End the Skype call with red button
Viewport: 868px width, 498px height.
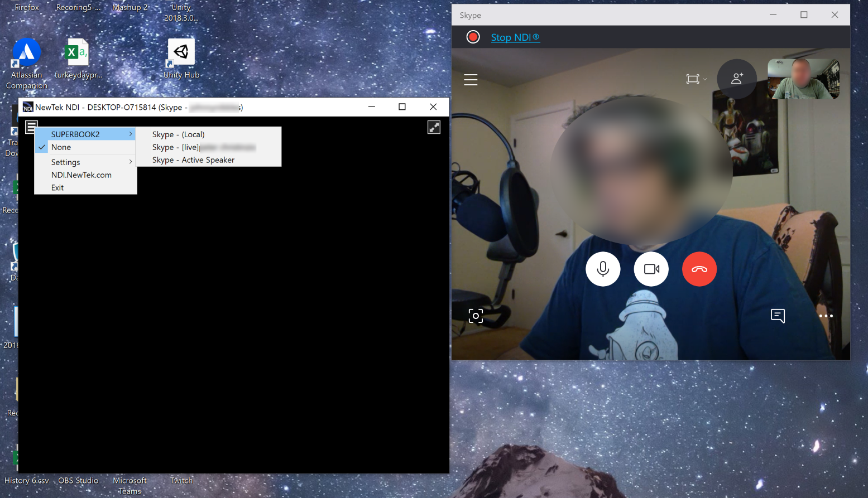(x=699, y=269)
